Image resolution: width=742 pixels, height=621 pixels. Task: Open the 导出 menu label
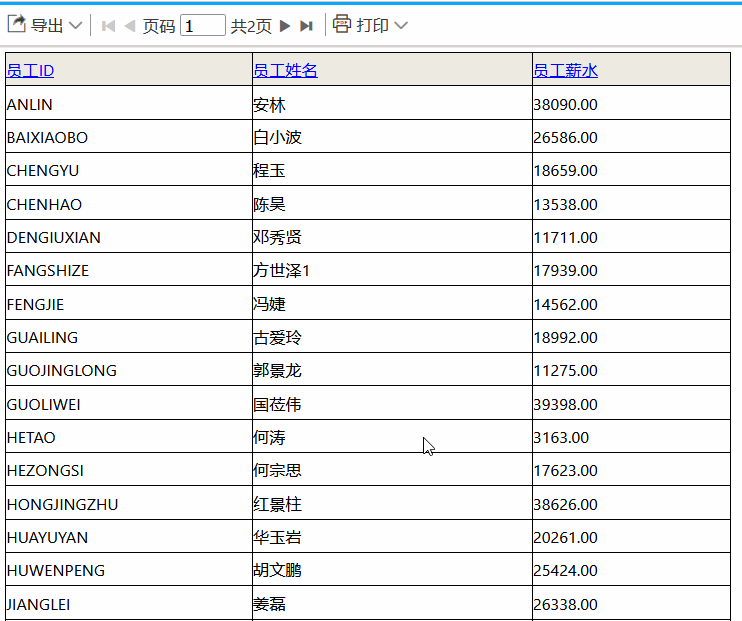(47, 25)
